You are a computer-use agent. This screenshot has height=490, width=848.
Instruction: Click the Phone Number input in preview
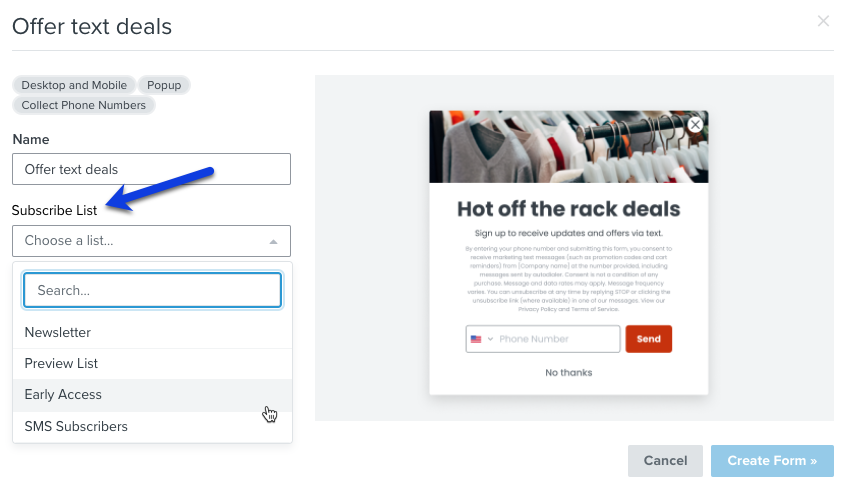(557, 339)
